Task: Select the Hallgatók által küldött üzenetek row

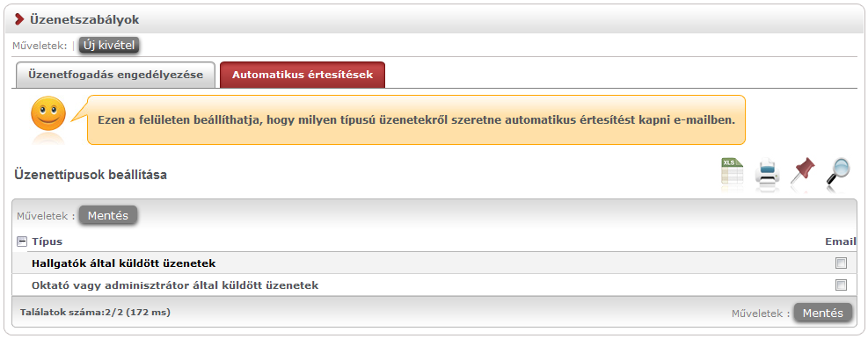Action: click(434, 263)
